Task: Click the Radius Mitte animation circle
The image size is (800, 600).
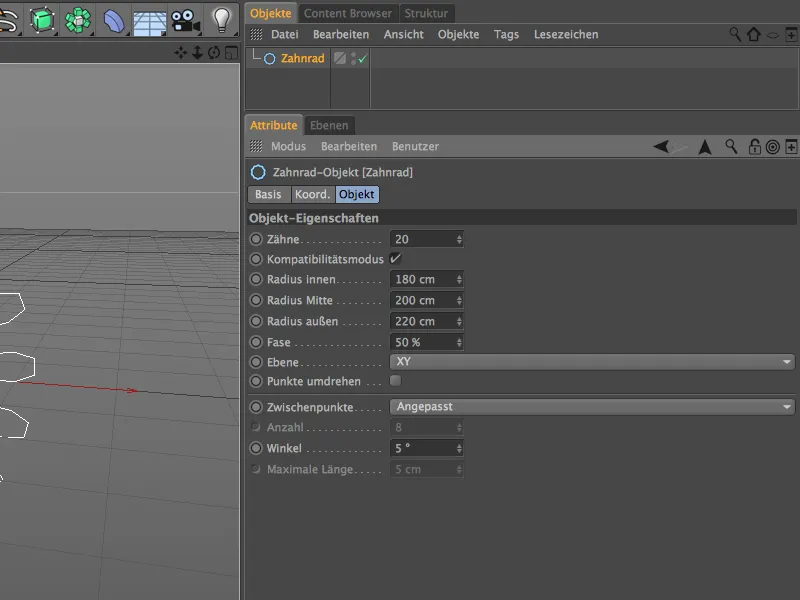Action: [256, 300]
